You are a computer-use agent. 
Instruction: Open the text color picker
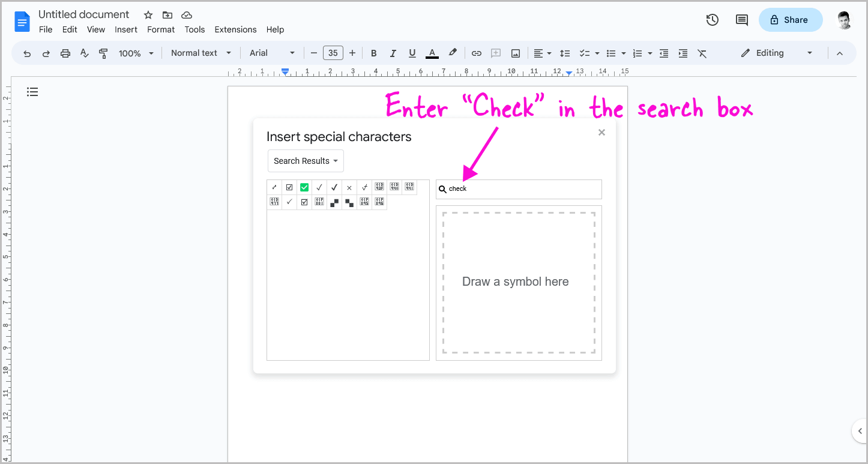point(432,53)
